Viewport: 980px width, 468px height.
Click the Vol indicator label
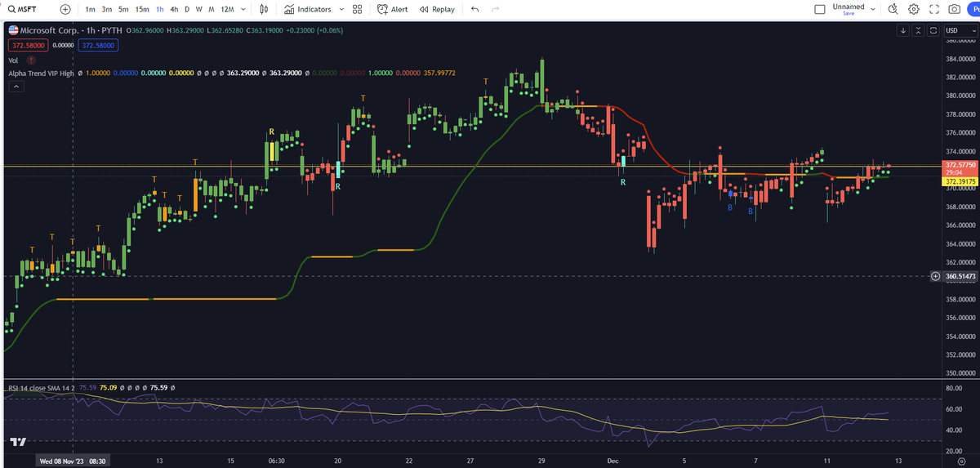[x=13, y=60]
